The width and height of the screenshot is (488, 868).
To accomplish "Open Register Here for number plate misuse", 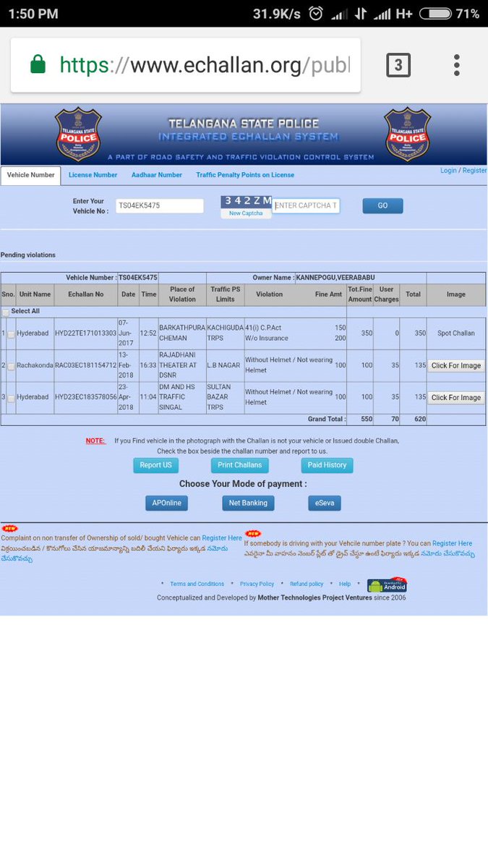I will [x=452, y=543].
